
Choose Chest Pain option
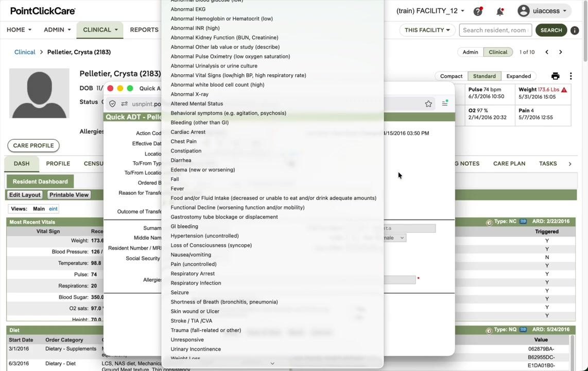183,141
